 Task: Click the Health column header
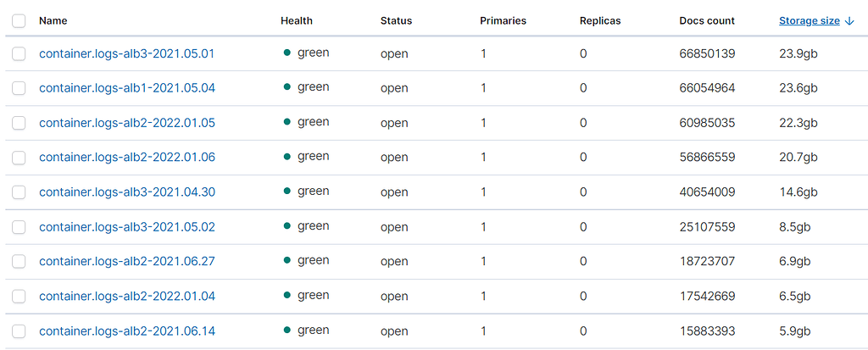point(297,20)
